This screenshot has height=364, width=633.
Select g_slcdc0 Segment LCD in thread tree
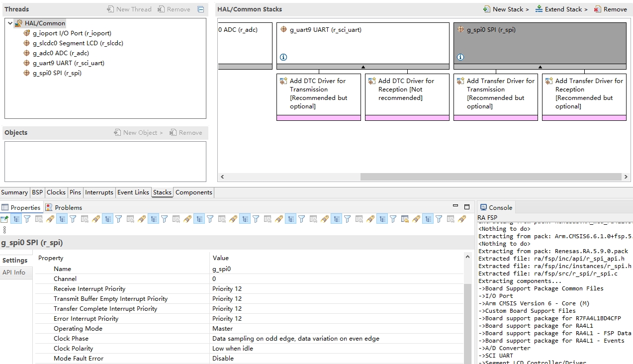pyautogui.click(x=73, y=43)
